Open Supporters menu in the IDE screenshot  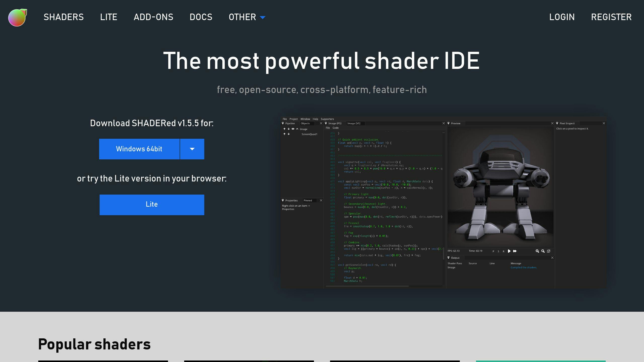click(327, 119)
